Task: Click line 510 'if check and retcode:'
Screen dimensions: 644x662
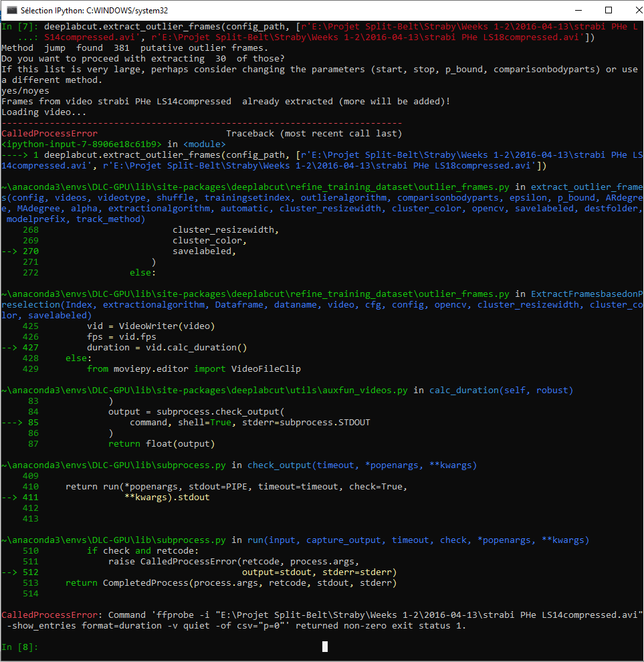Action: coord(110,551)
